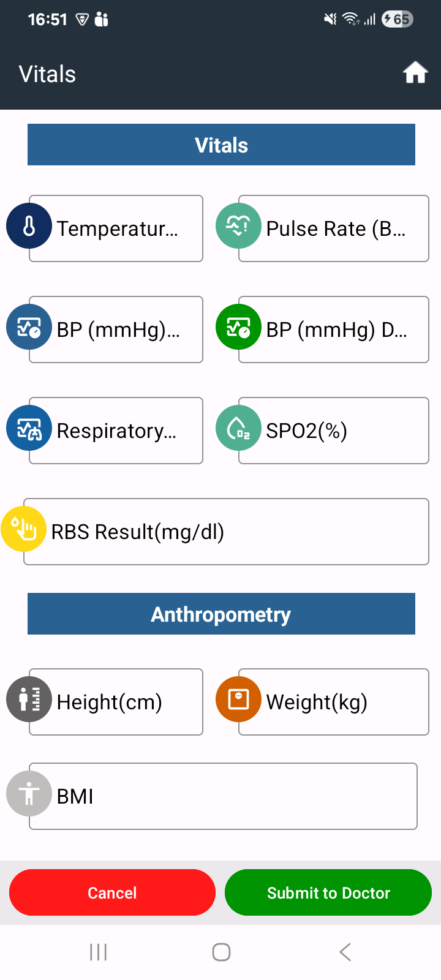This screenshot has height=980, width=441.
Task: Tap the grey BMI person icon
Action: tap(29, 794)
